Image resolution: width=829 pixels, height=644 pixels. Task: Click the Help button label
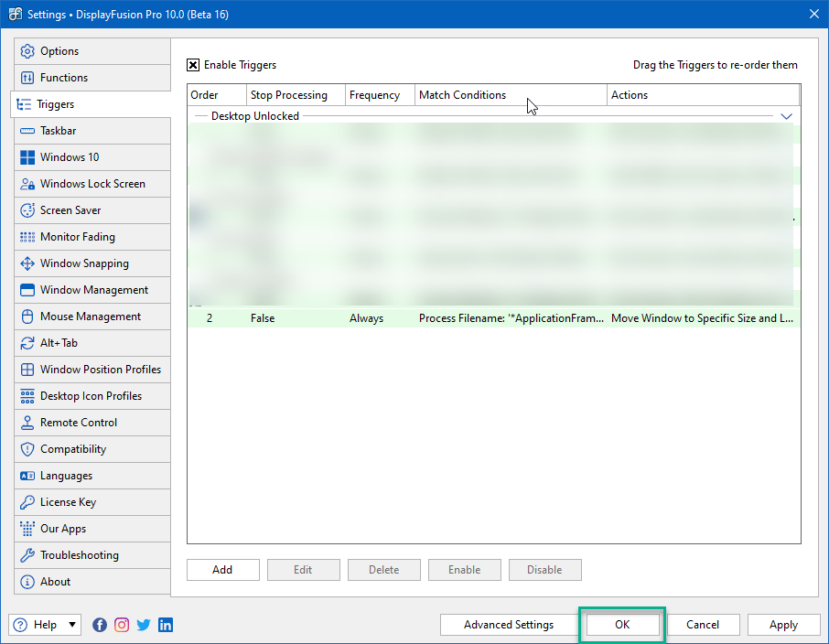pos(45,625)
